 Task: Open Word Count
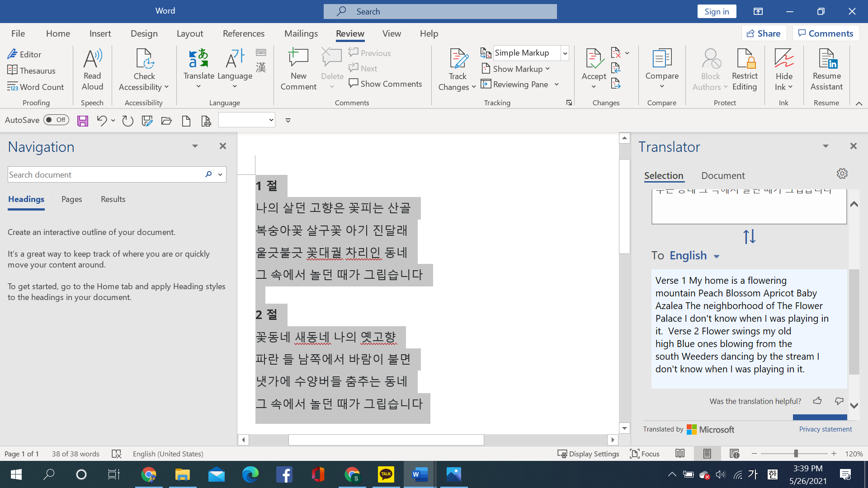click(x=35, y=87)
